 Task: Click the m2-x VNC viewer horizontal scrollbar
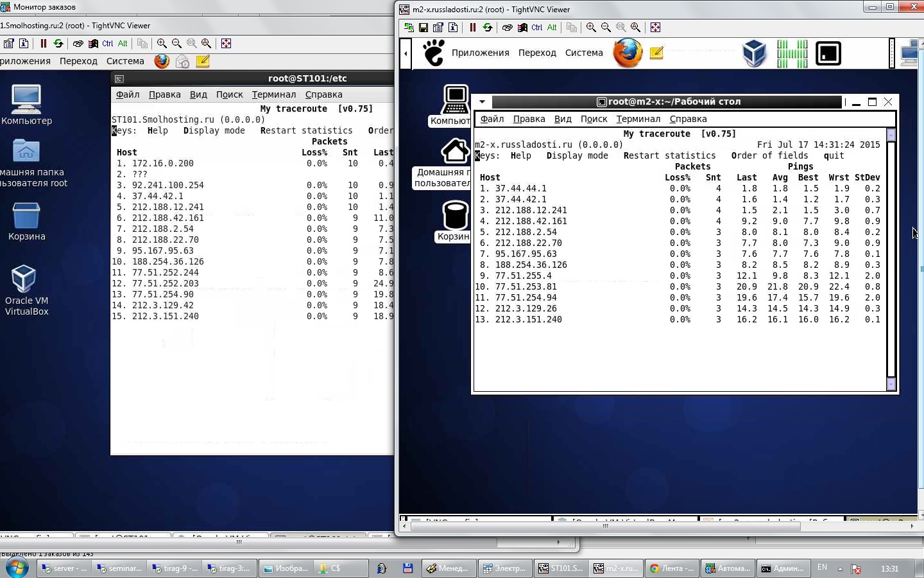[604, 526]
